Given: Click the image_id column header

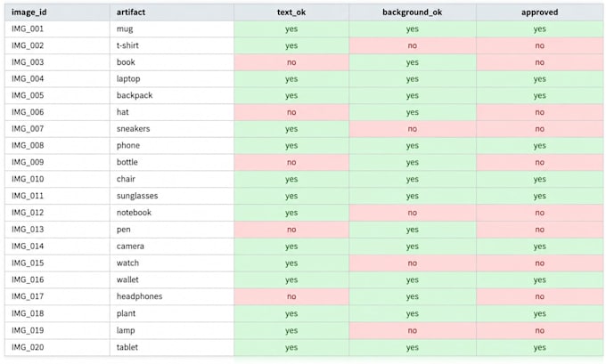Looking at the screenshot, I should [57, 12].
